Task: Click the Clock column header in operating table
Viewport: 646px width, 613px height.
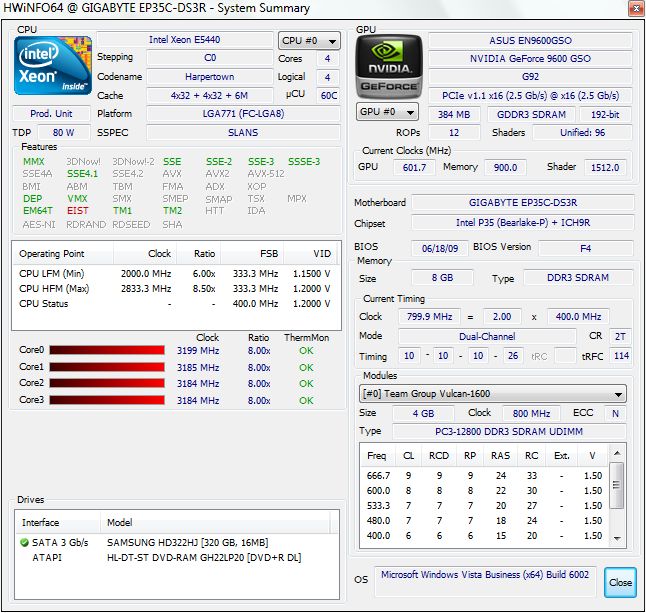Action: pos(145,254)
